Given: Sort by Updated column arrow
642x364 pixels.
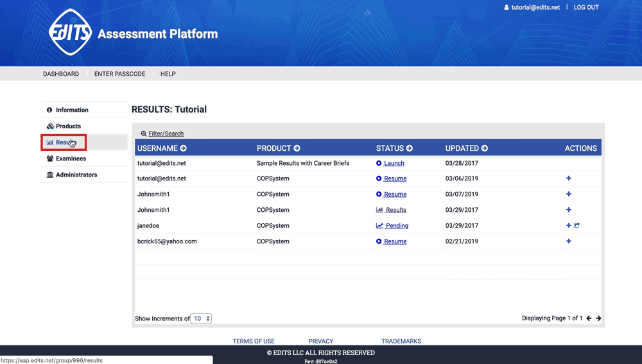Looking at the screenshot, I should [x=485, y=148].
